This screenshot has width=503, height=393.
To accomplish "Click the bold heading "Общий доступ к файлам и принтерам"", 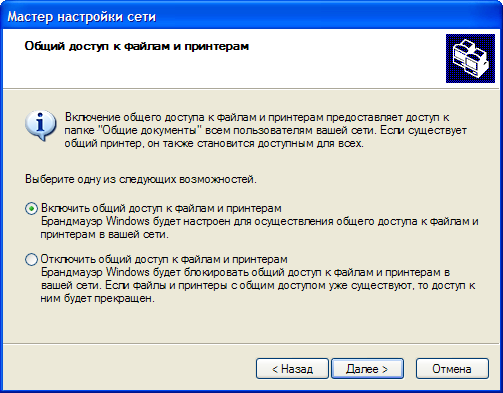I will [x=137, y=46].
